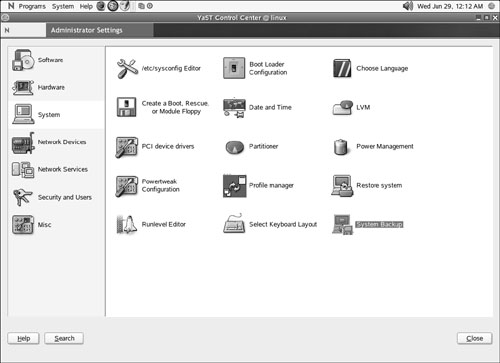Click the Choose Language label

coord(382,68)
